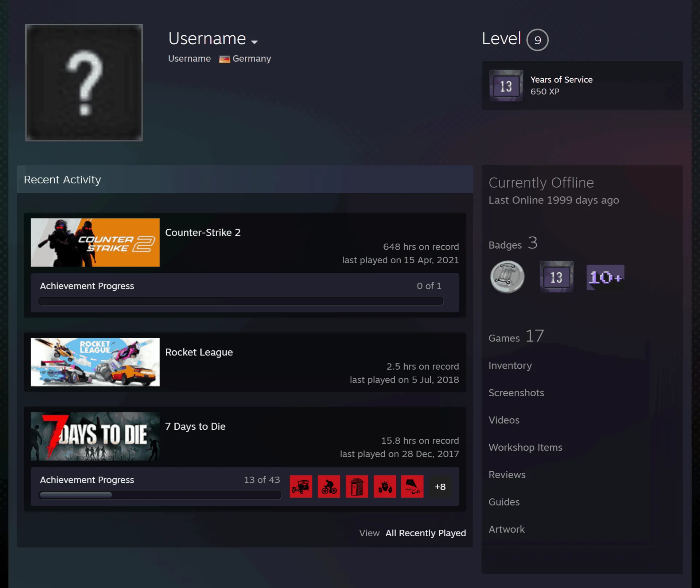Click the 10+ game collector badge
700x588 pixels.
tap(606, 277)
